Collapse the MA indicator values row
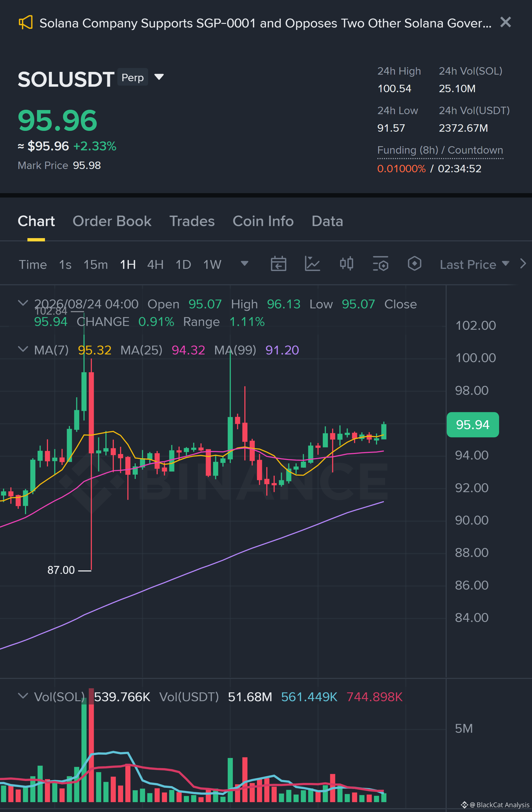This screenshot has width=532, height=812. pyautogui.click(x=22, y=349)
